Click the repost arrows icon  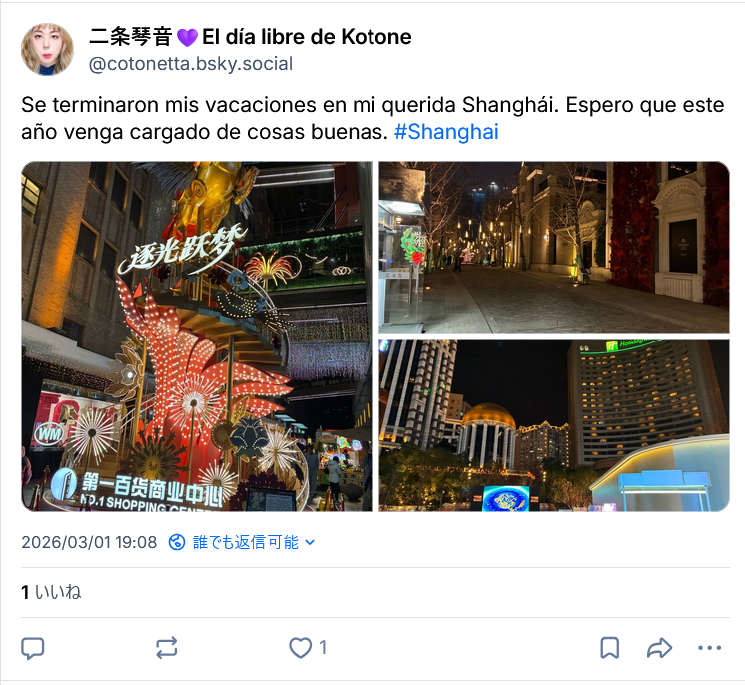coord(167,648)
